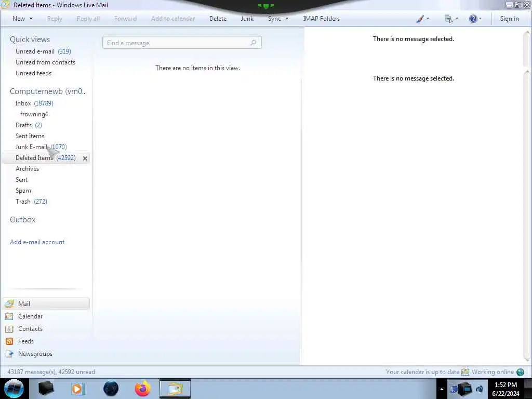Open the black box taskbar icon
532x399 pixels.
[x=46, y=389]
